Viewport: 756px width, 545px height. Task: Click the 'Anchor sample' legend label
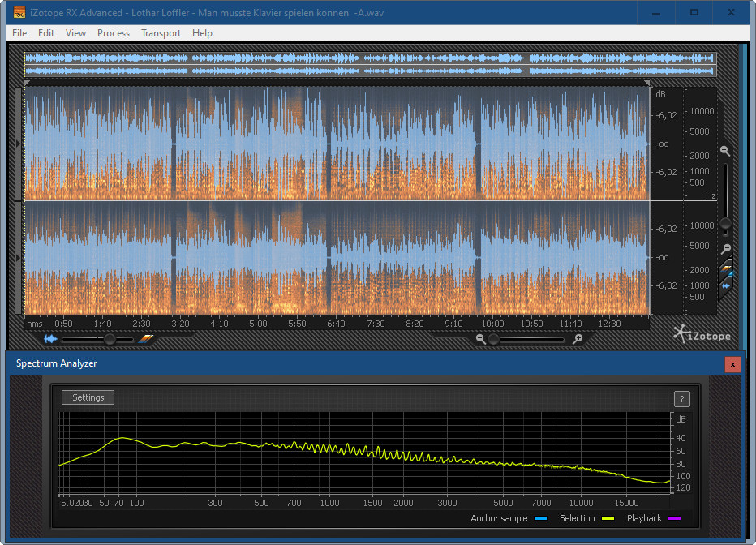499,518
